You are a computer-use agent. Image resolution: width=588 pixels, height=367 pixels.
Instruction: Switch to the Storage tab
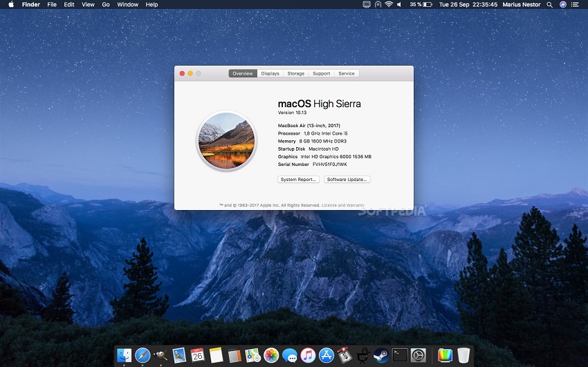(295, 73)
